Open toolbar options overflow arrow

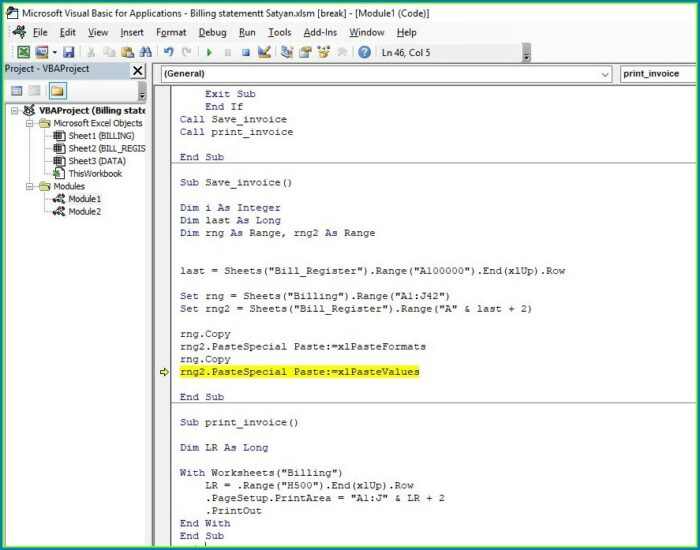[527, 53]
